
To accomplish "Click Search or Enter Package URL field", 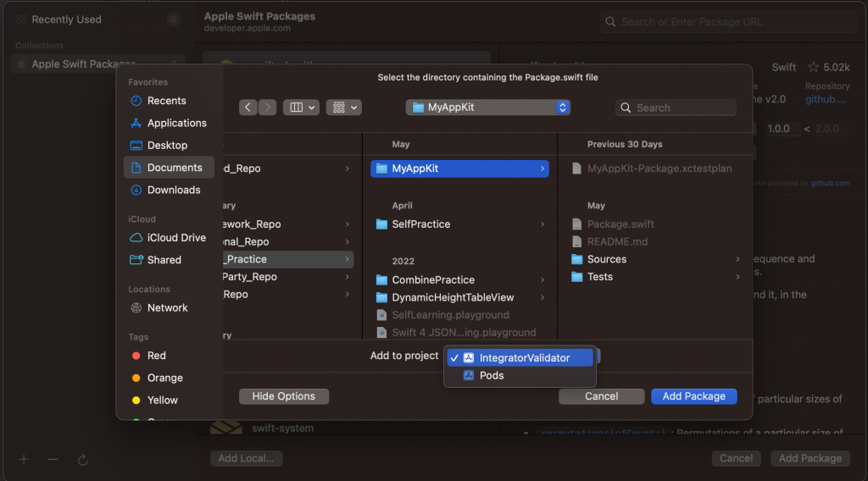I will 728,22.
